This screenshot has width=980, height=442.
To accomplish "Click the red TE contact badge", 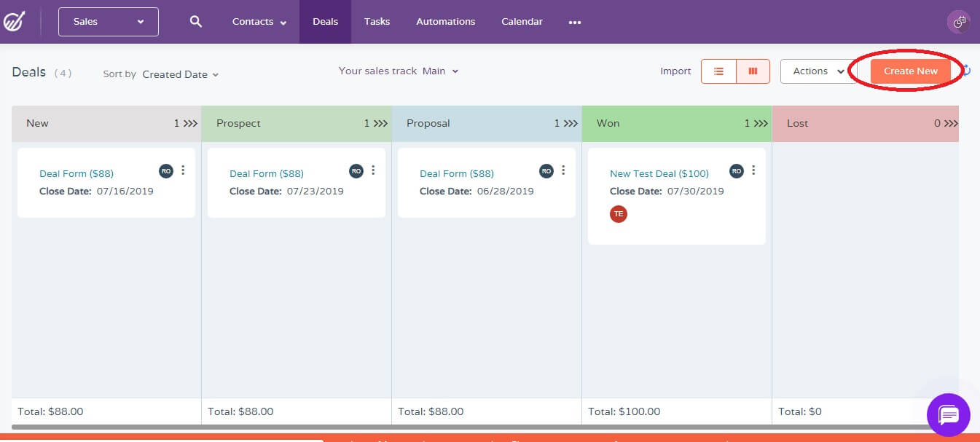I will pyautogui.click(x=619, y=214).
